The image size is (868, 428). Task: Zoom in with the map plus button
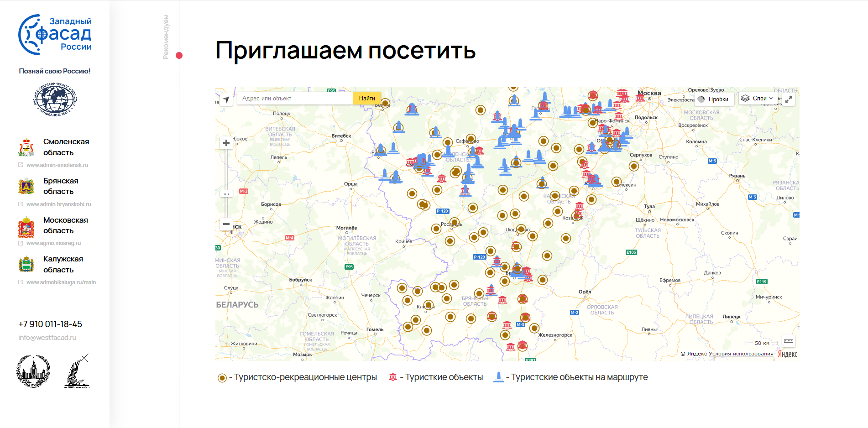226,143
